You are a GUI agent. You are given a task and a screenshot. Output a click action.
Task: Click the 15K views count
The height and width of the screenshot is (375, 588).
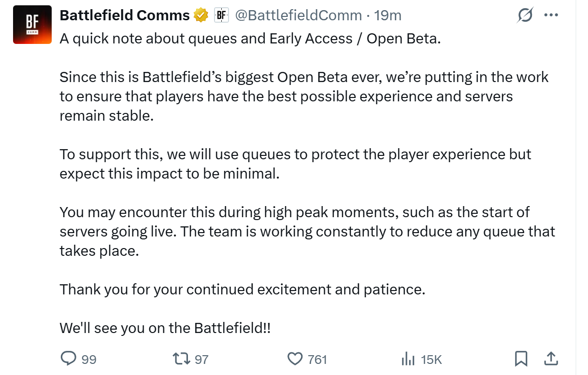coord(431,360)
